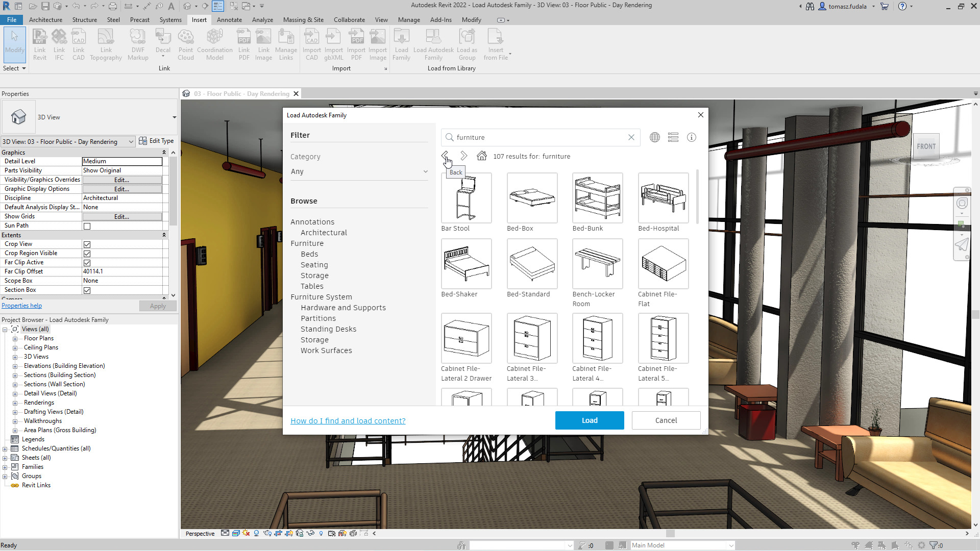Toggle the Section Box checkbox
This screenshot has height=551, width=980.
pos(87,290)
